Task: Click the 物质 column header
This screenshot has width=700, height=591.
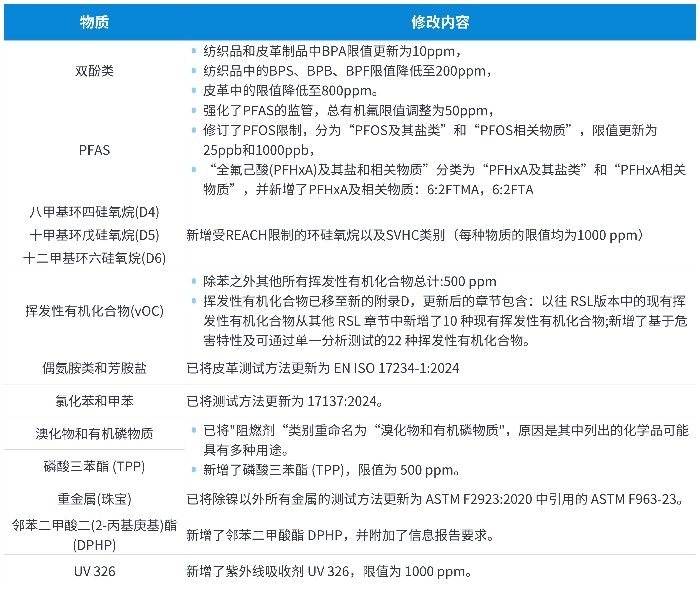Action: pyautogui.click(x=94, y=22)
